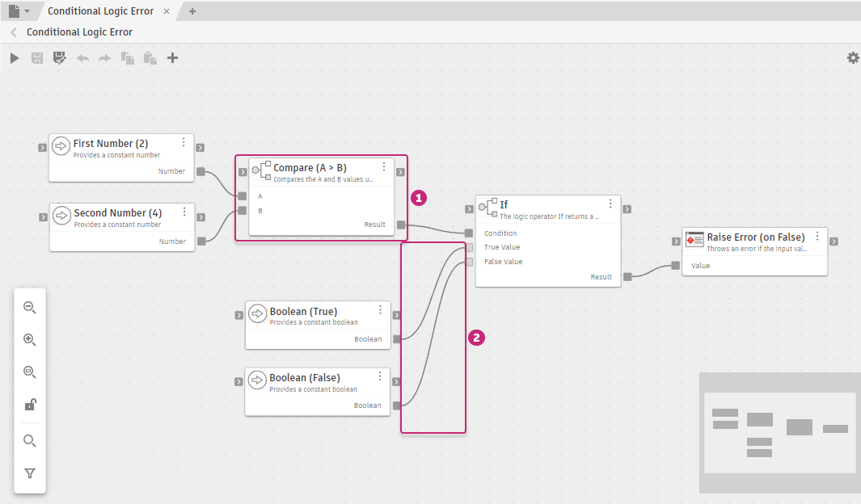Click the Compare node flow-in arrow
The width and height of the screenshot is (861, 504).
pyautogui.click(x=243, y=172)
